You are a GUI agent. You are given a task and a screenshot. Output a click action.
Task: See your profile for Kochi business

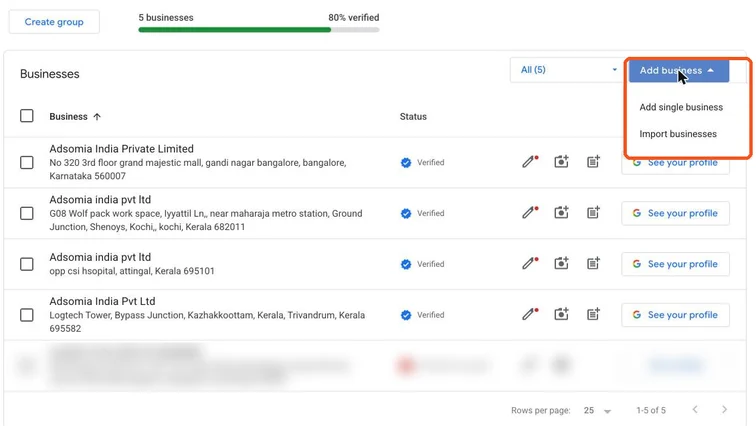[675, 213]
